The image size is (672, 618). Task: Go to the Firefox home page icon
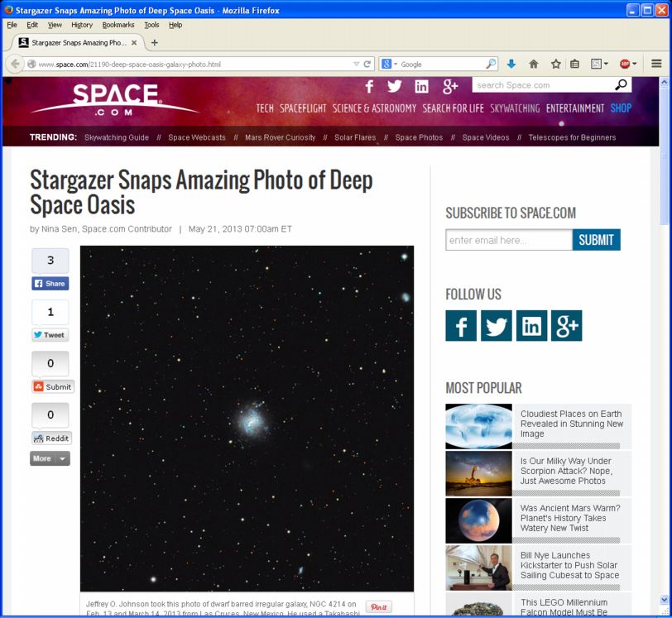(x=534, y=64)
